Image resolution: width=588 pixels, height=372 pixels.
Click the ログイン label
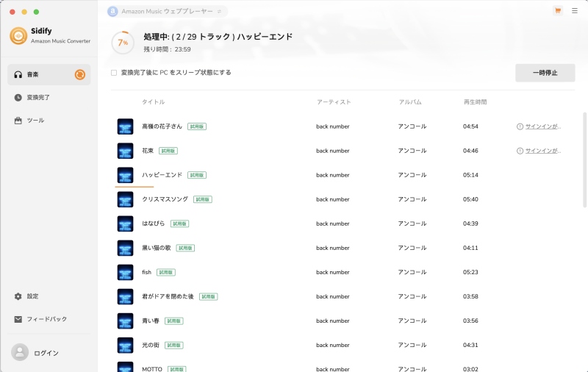click(46, 353)
